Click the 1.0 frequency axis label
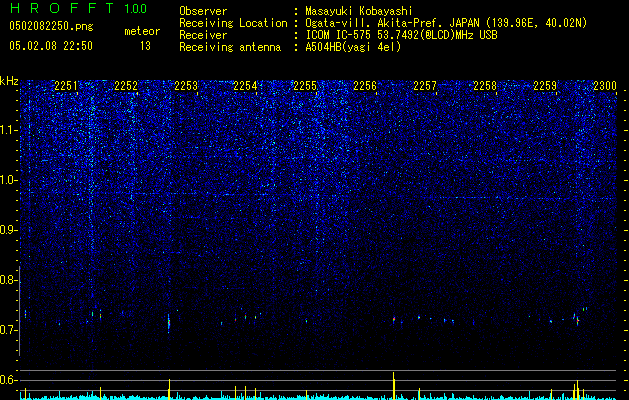The image size is (629, 400). click(8, 180)
